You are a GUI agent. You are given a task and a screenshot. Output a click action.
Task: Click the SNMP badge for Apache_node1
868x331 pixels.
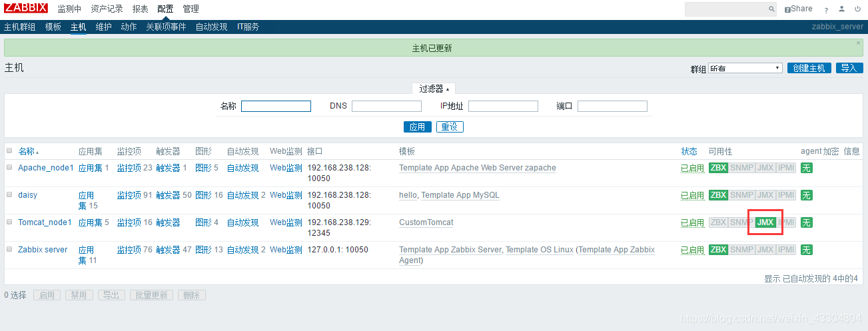coord(741,168)
